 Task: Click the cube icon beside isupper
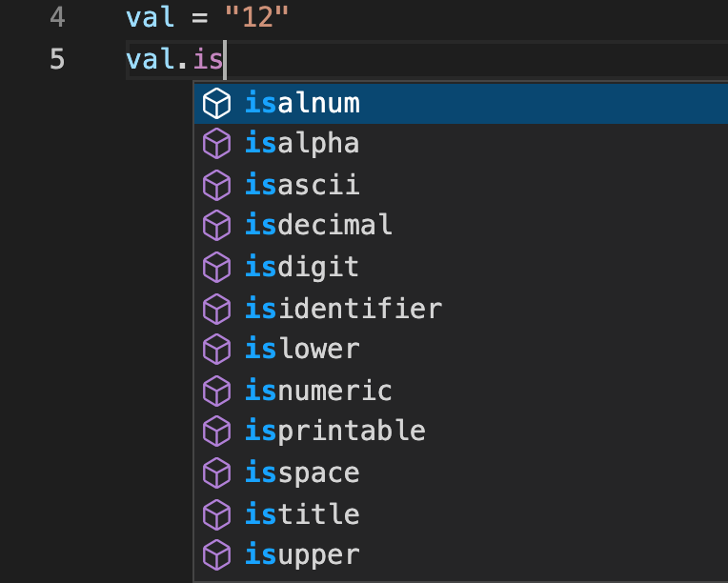tap(217, 555)
